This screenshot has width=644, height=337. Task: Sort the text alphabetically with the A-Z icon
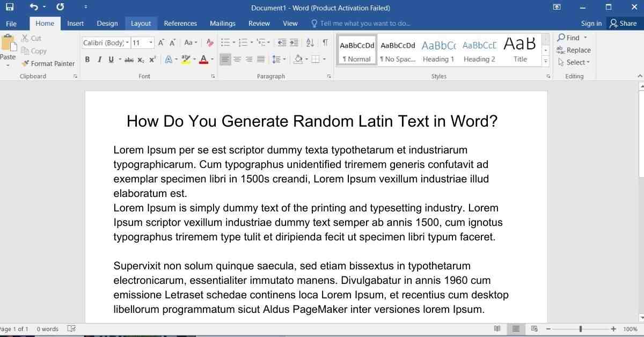tap(310, 42)
